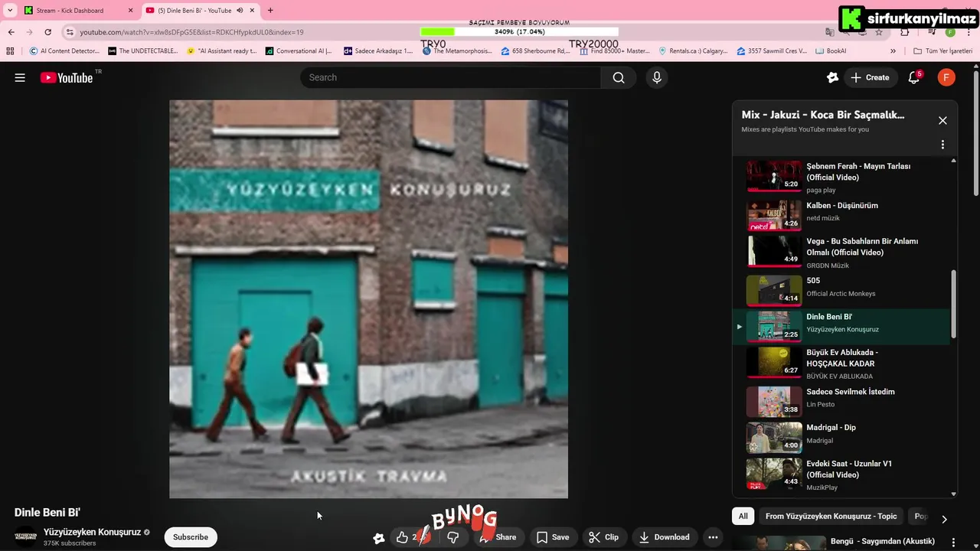The height and width of the screenshot is (551, 980).
Task: Go back in browser history
Action: pos(11,32)
